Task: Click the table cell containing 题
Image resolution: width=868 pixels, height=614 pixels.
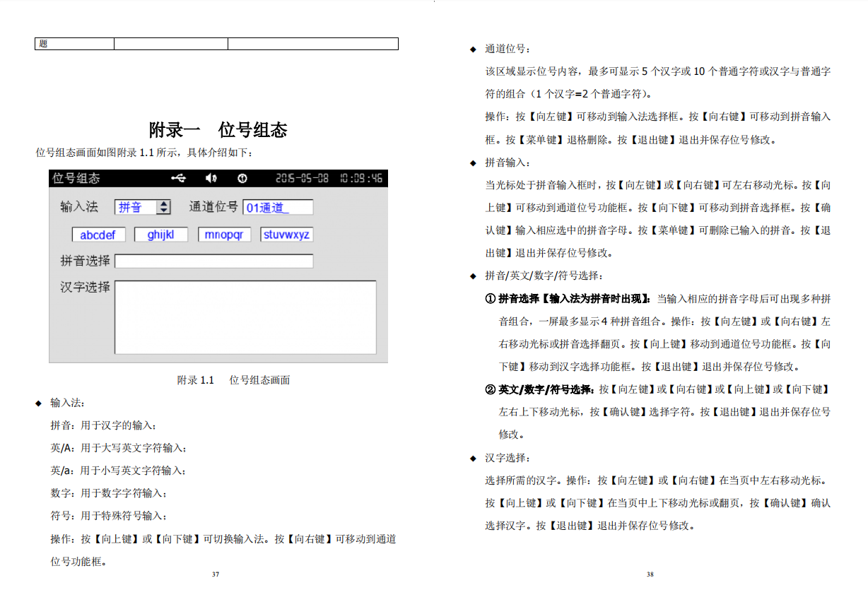Action: click(x=74, y=44)
